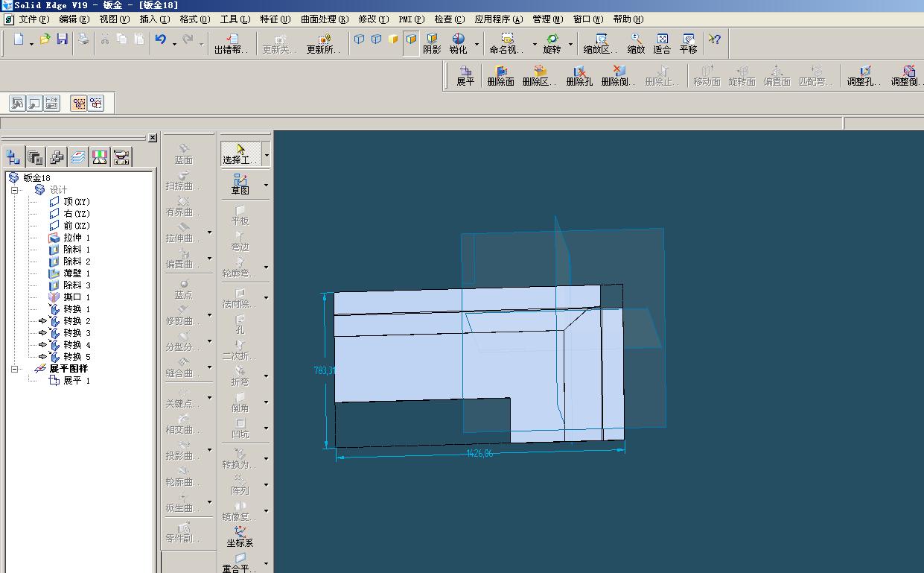This screenshot has height=573, width=924.
Task: Click the 删除倒 delete rounds tool
Action: [618, 76]
